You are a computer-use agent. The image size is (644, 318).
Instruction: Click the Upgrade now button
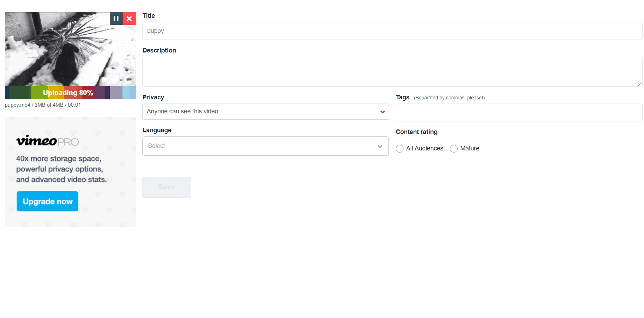click(48, 202)
